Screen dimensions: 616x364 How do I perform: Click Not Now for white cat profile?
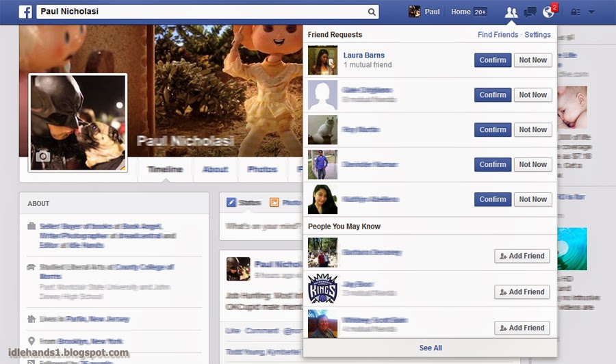(532, 129)
